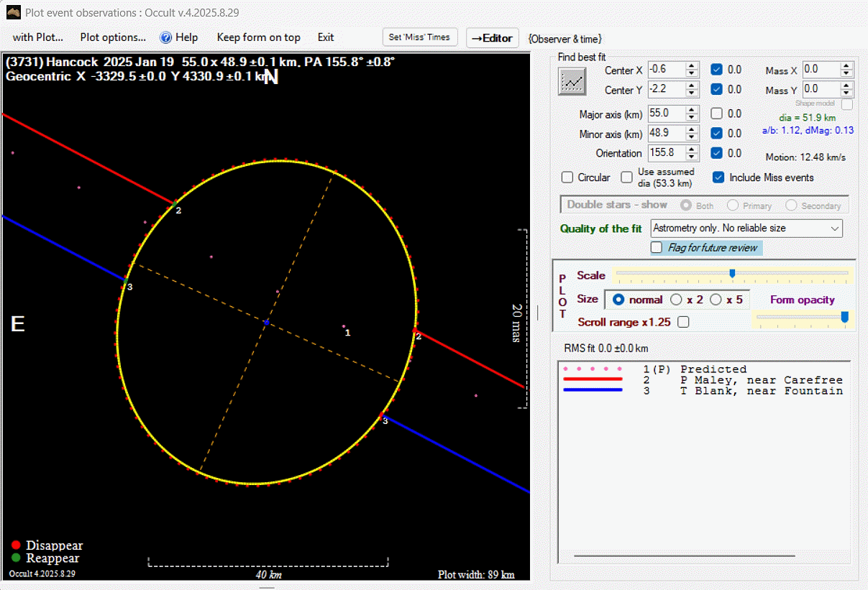Select the 'Secondary' double stars option
This screenshot has width=868, height=590.
791,206
